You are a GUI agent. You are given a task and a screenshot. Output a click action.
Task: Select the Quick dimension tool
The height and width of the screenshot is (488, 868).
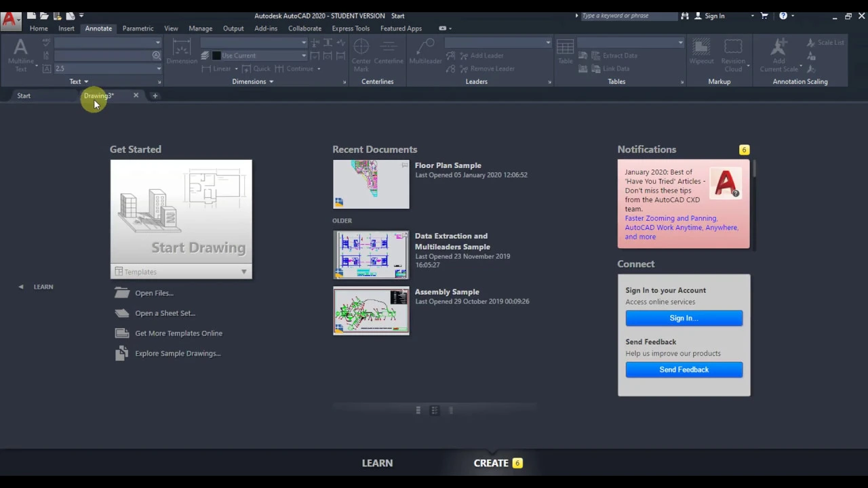pos(256,68)
